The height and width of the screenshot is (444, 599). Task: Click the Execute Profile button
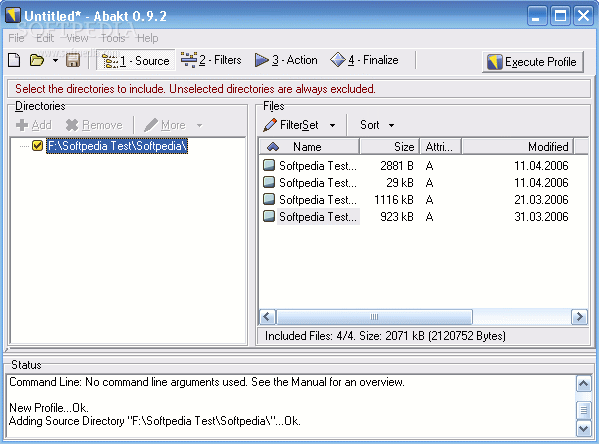pos(533,62)
